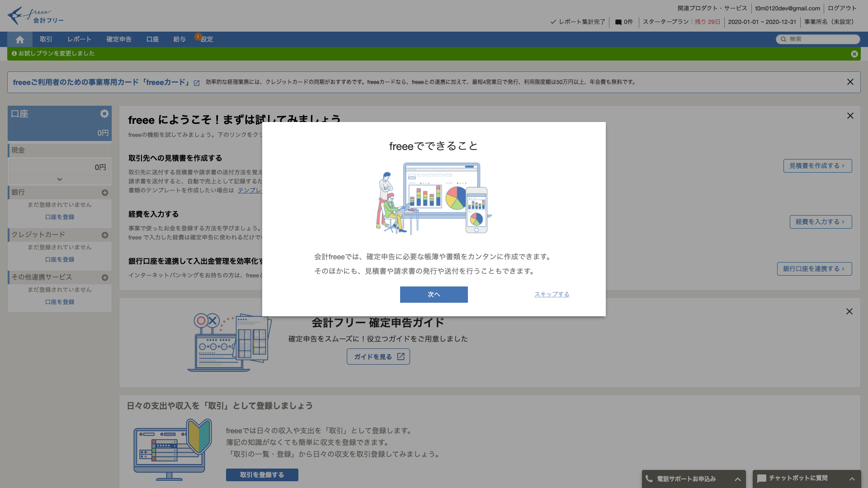Image resolution: width=868 pixels, height=488 pixels.
Task: Open the 取引 menu
Action: [x=46, y=39]
